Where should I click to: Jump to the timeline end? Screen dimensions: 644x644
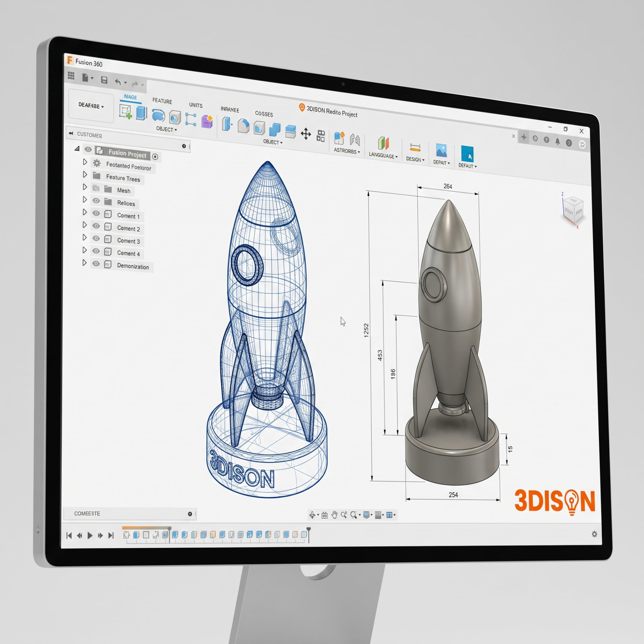click(111, 535)
